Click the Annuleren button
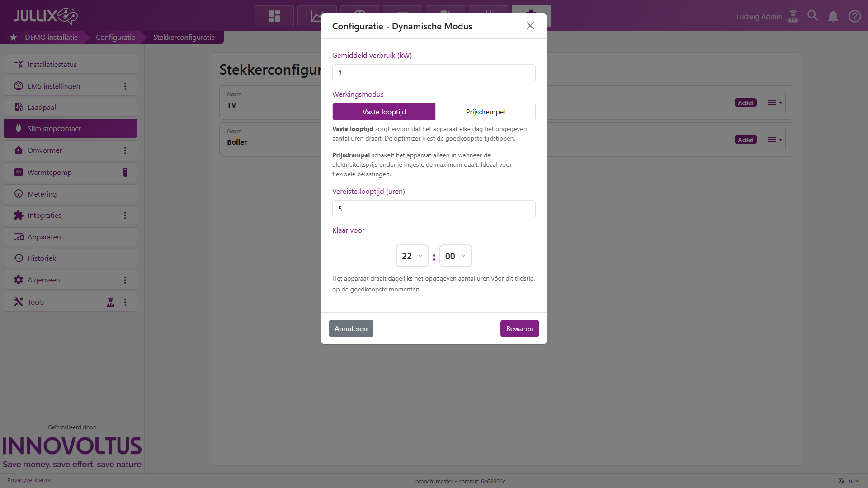 351,329
